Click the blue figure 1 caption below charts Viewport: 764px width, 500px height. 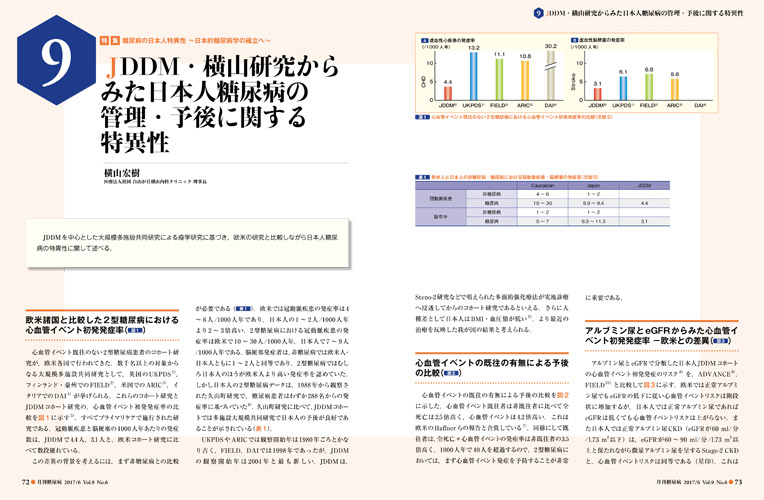[514, 117]
